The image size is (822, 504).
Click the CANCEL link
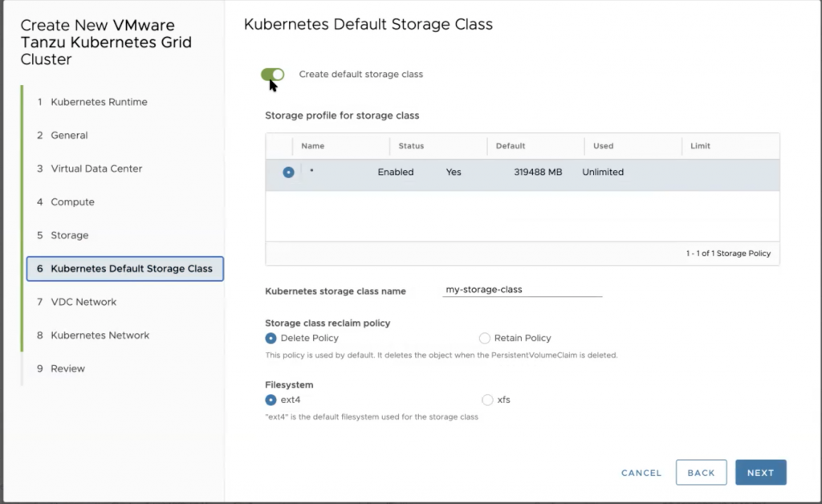point(641,473)
